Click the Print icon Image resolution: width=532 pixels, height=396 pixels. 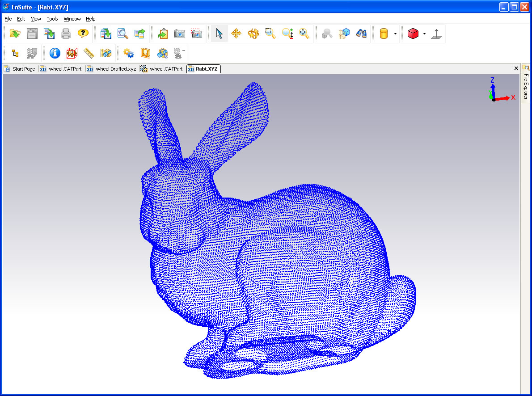click(x=66, y=34)
